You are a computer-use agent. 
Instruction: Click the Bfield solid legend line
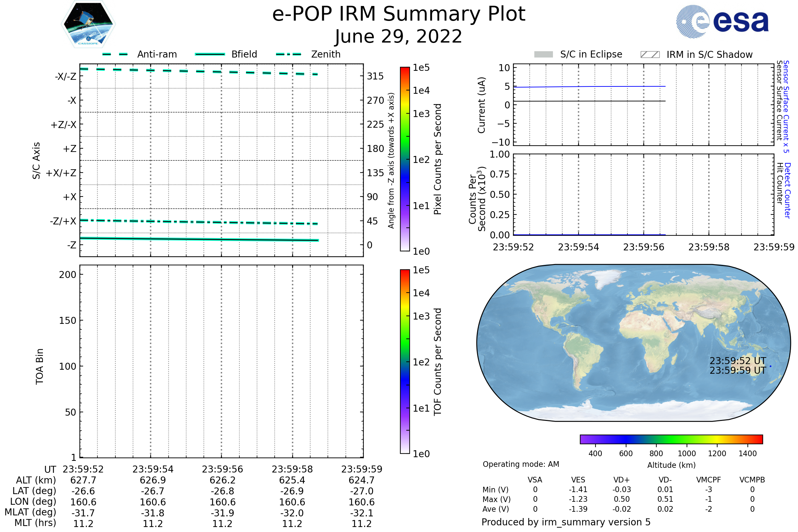[x=210, y=54]
